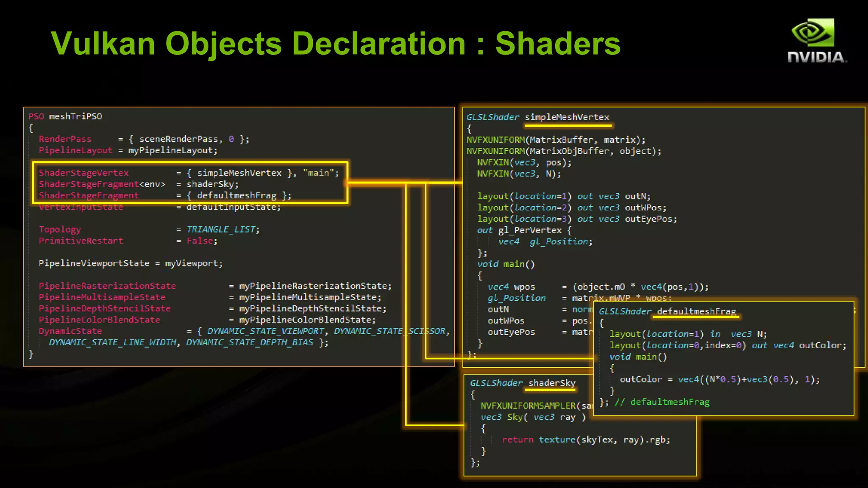Click the 'defaultmeshFrag' shader name heading
The image size is (868, 488).
(696, 311)
